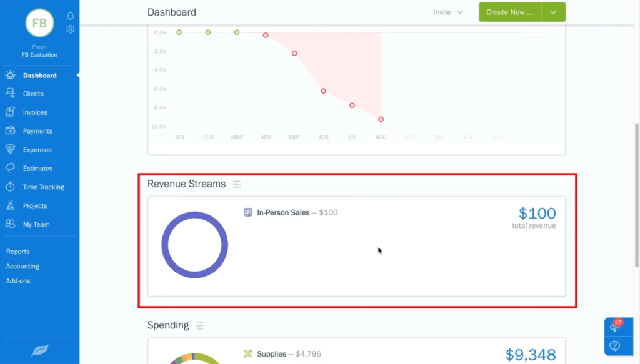Open settings with the gear icon
The width and height of the screenshot is (640, 364).
pos(70,29)
